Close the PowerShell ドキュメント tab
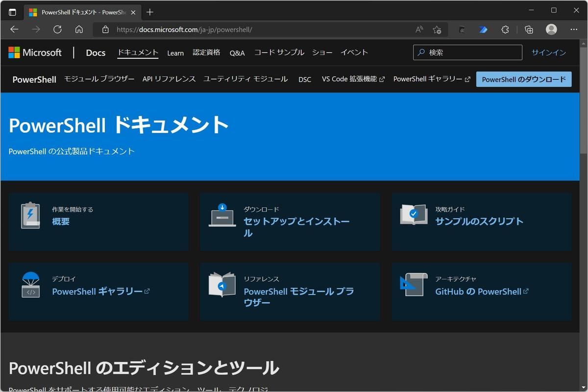Screen dimensions: 588x392 [x=133, y=12]
